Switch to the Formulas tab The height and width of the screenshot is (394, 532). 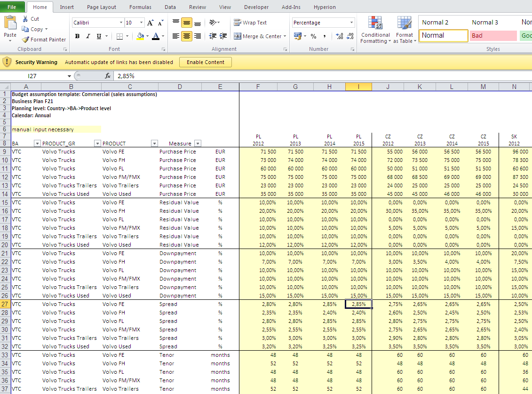pos(141,7)
